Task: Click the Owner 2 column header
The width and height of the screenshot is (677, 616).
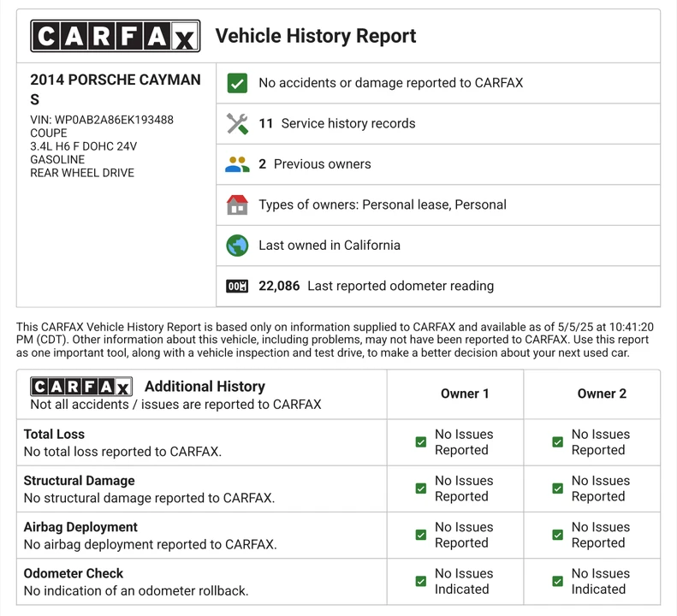Action: click(x=602, y=394)
